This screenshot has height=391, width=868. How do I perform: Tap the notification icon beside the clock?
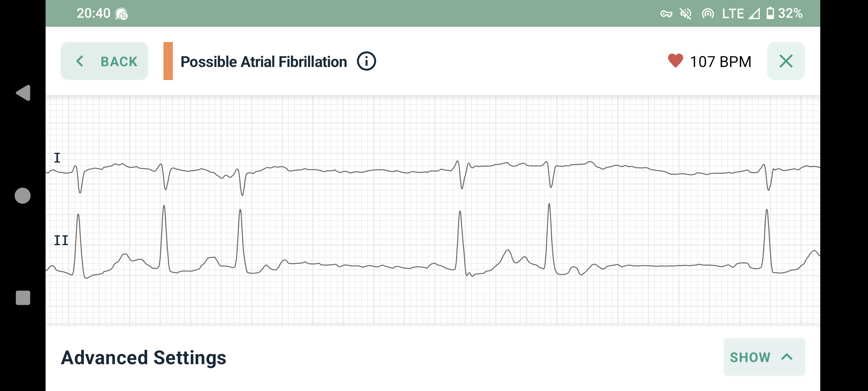pyautogui.click(x=122, y=14)
